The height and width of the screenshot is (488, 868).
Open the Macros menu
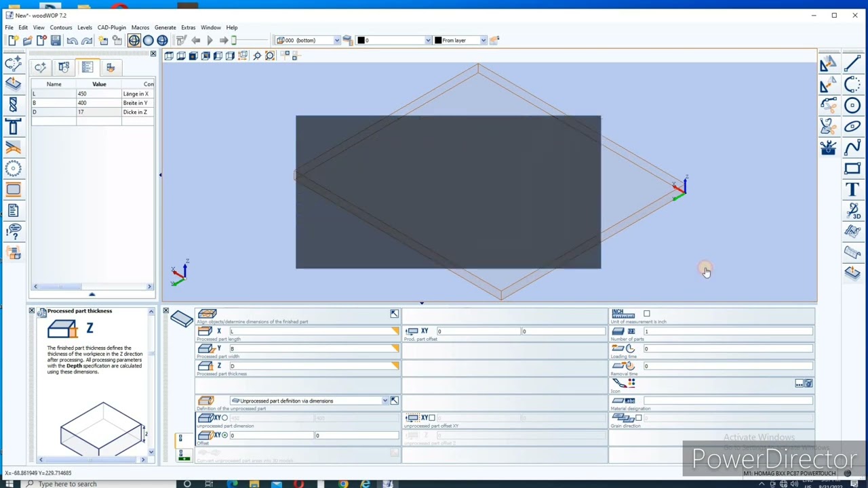(x=140, y=28)
